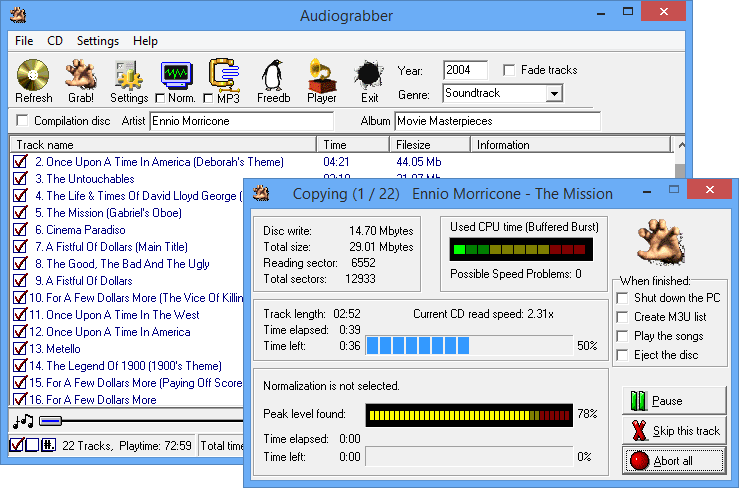Viewport: 739px width, 488px height.
Task: Click the music notes icon beside the playback slider
Action: pos(23,421)
